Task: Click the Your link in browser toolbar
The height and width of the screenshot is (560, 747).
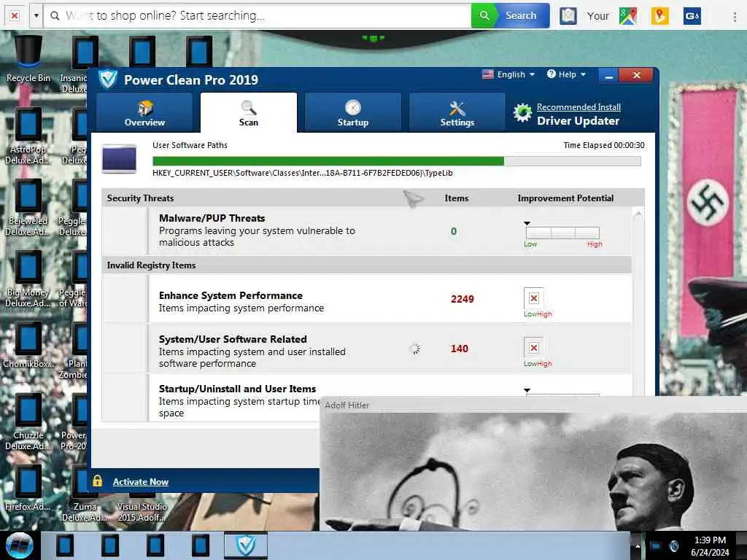Action: click(x=598, y=16)
